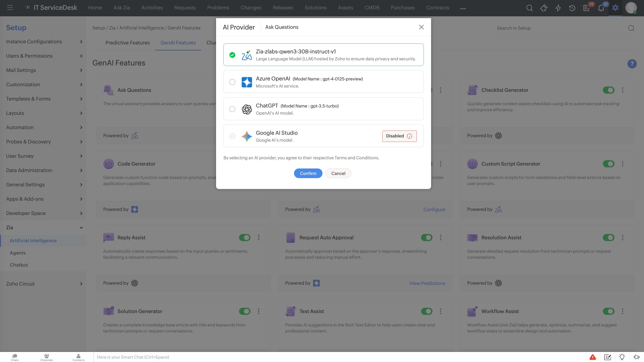
Task: Open the red warning alert icon
Action: 593,357
